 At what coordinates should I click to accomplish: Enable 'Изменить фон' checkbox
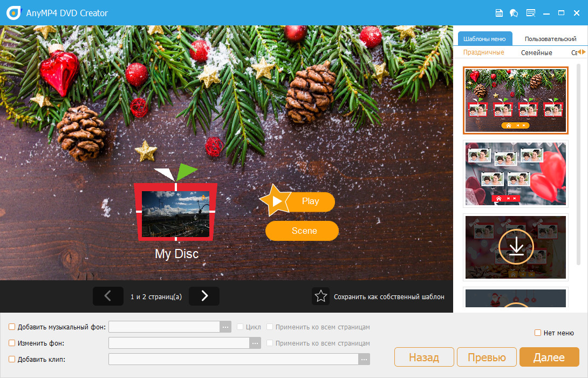[x=12, y=343]
